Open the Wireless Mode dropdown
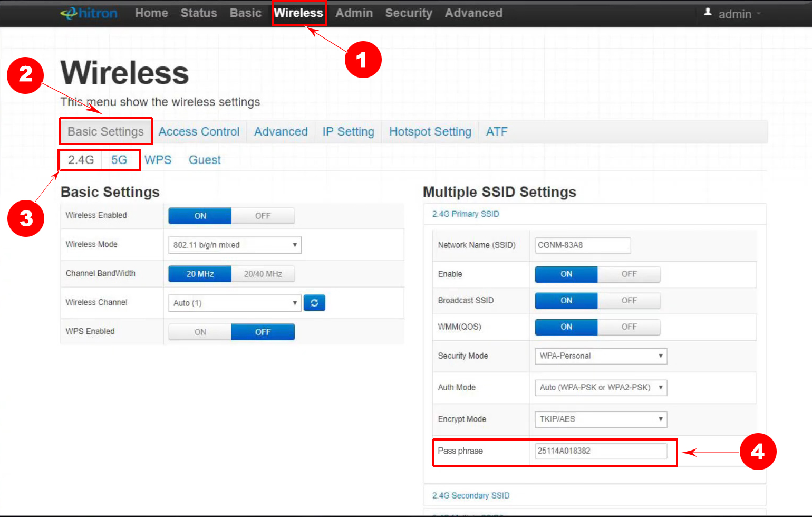Viewport: 812px width, 517px height. pos(234,245)
